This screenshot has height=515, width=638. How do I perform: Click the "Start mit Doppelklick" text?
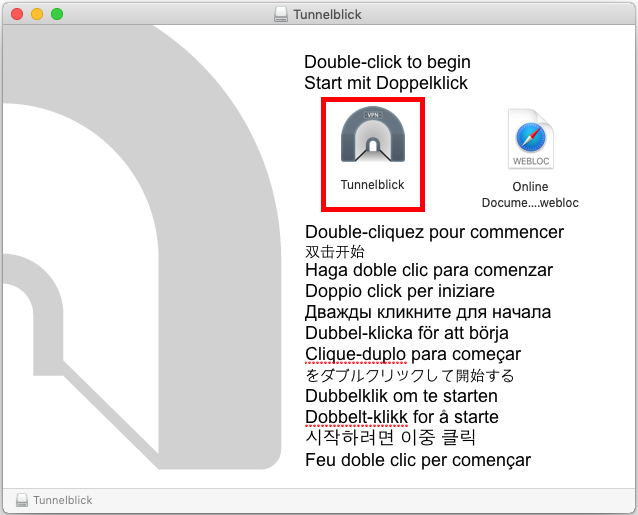386,83
